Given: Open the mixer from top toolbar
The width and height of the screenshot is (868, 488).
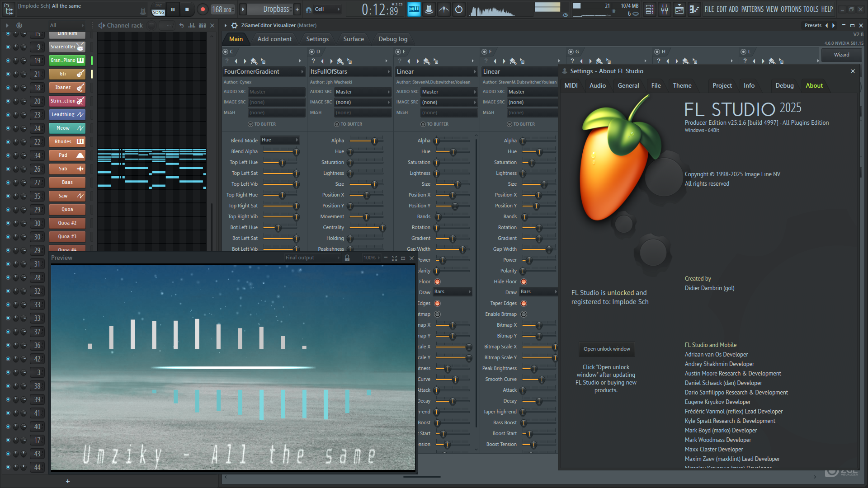Looking at the screenshot, I should (665, 9).
